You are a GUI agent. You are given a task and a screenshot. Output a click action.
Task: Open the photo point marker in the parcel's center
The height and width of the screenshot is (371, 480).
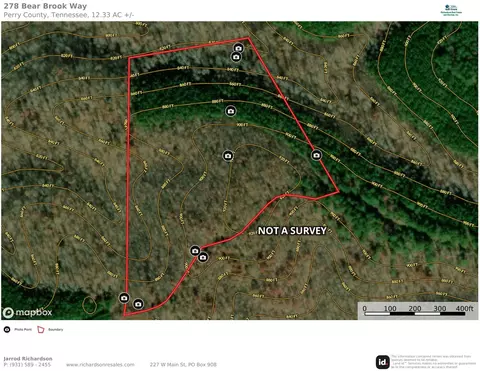[x=228, y=156]
